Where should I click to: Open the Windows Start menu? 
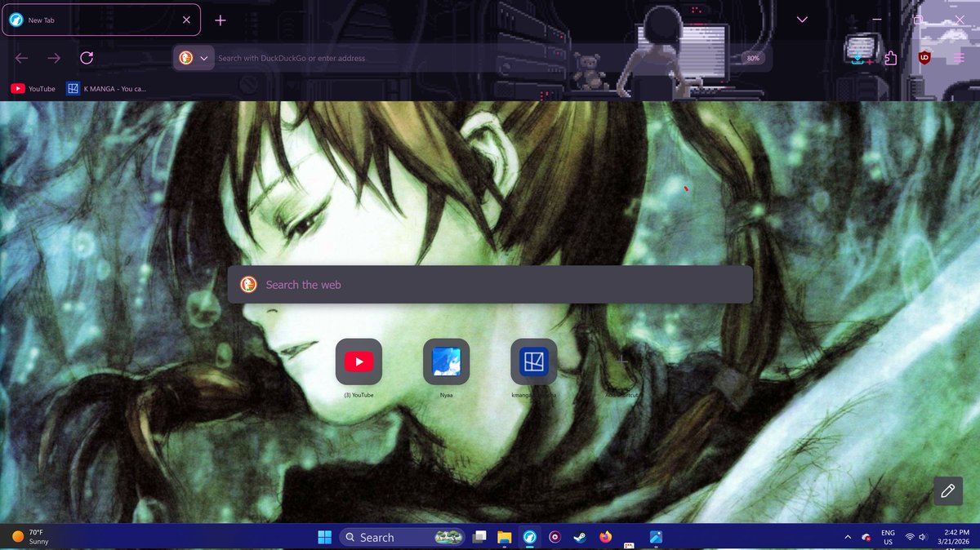pos(324,537)
